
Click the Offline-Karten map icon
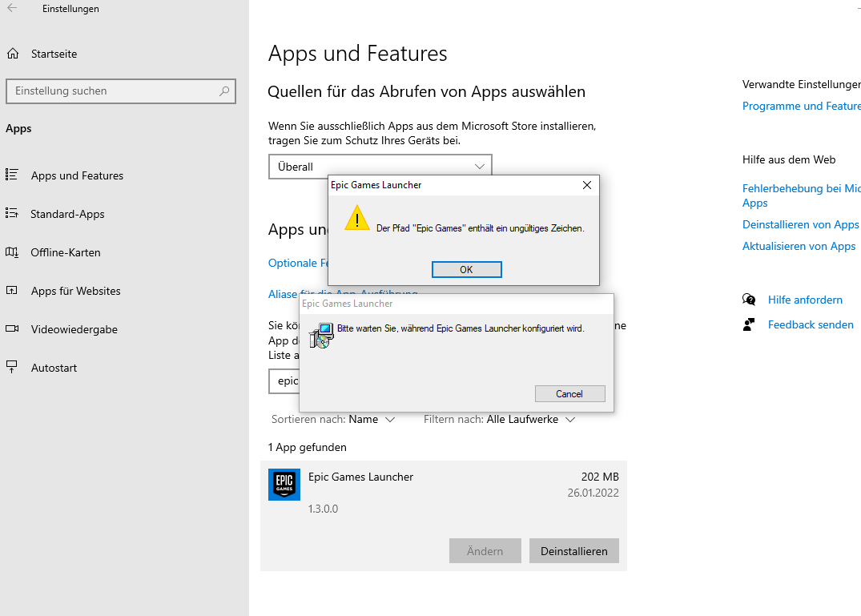point(12,252)
